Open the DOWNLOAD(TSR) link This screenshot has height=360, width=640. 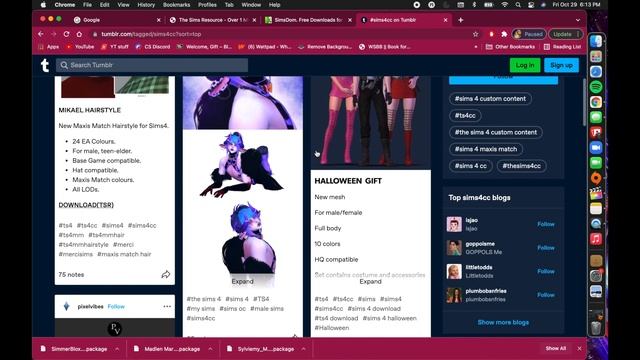tap(86, 205)
